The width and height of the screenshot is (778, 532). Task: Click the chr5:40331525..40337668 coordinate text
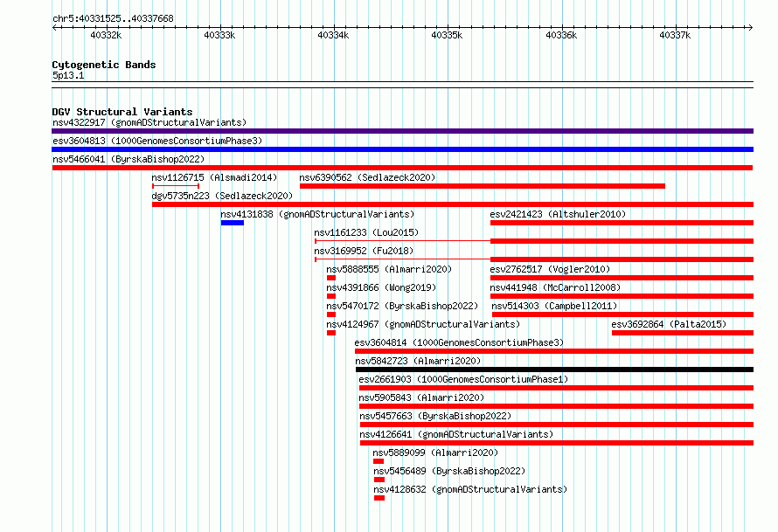[113, 18]
